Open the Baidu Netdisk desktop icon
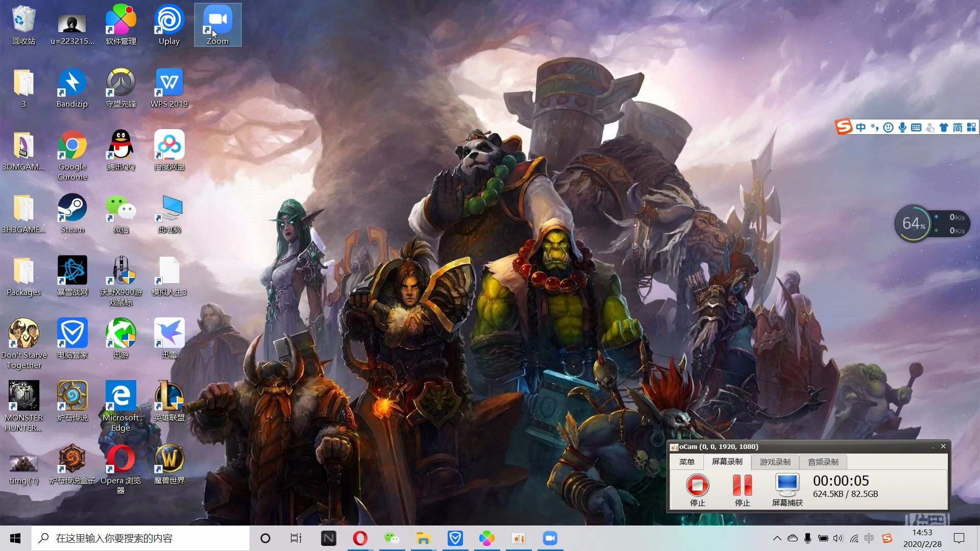Image resolution: width=980 pixels, height=551 pixels. pos(169,151)
